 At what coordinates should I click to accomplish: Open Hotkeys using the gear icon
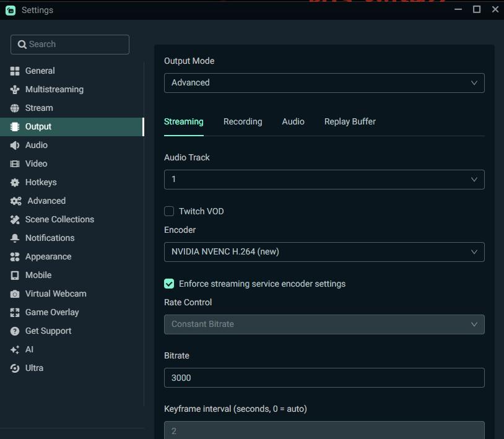(15, 183)
